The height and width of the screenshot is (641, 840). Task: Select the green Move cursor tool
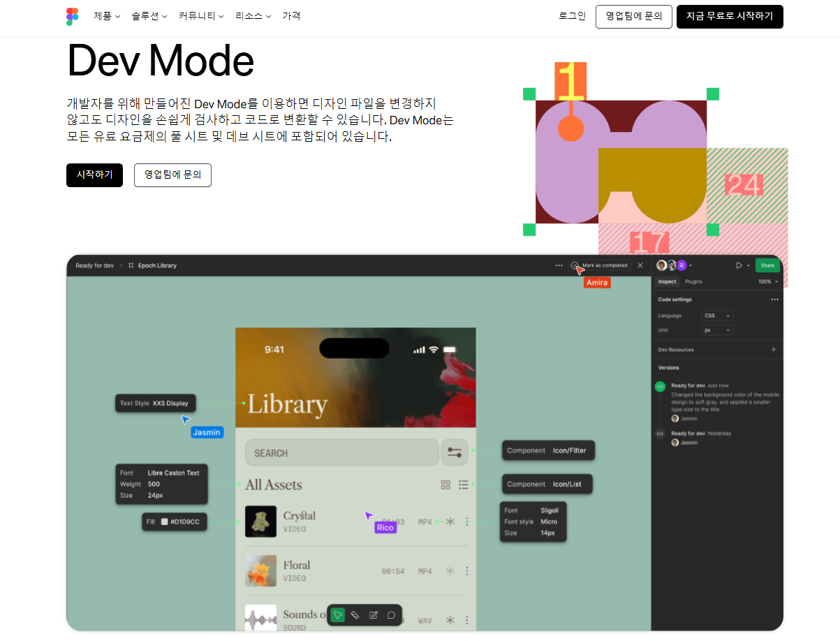pyautogui.click(x=338, y=615)
